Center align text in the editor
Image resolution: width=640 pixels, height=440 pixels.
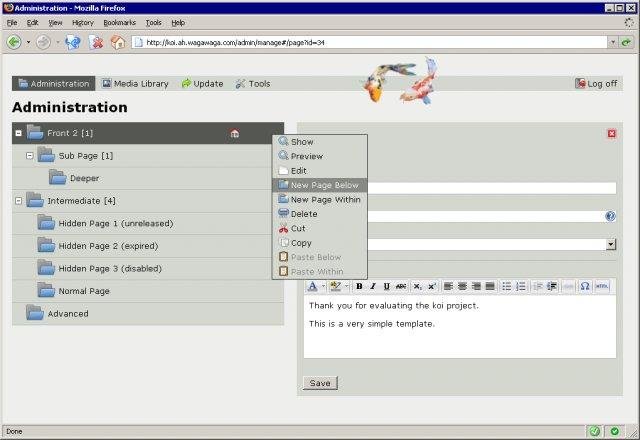click(x=462, y=286)
